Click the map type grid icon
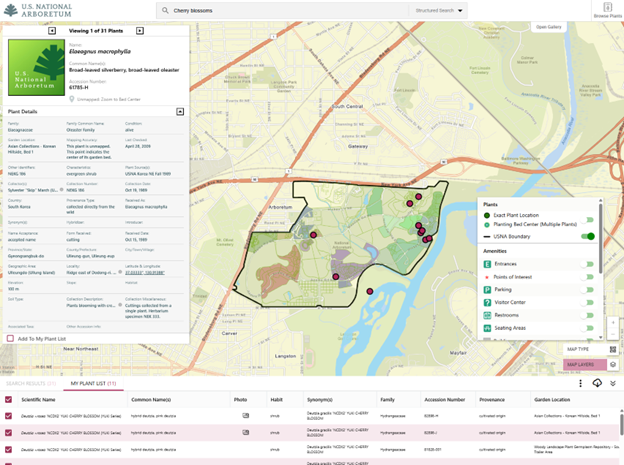Screen dimensions: 624x465 pos(613,349)
